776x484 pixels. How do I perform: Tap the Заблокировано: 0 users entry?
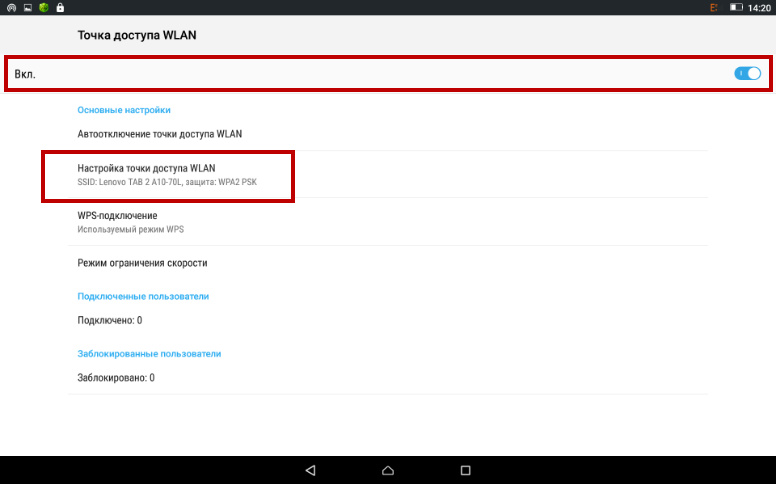pyautogui.click(x=116, y=378)
